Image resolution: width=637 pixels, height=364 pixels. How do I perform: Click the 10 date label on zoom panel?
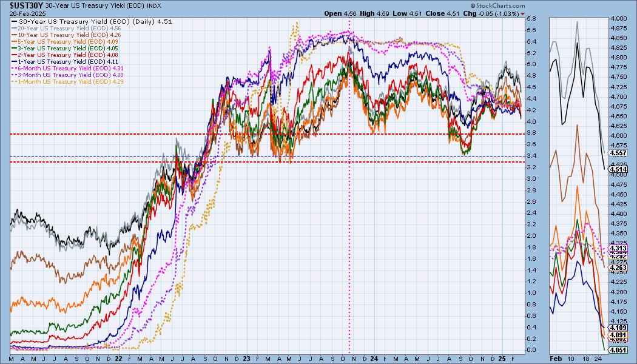coord(571,359)
